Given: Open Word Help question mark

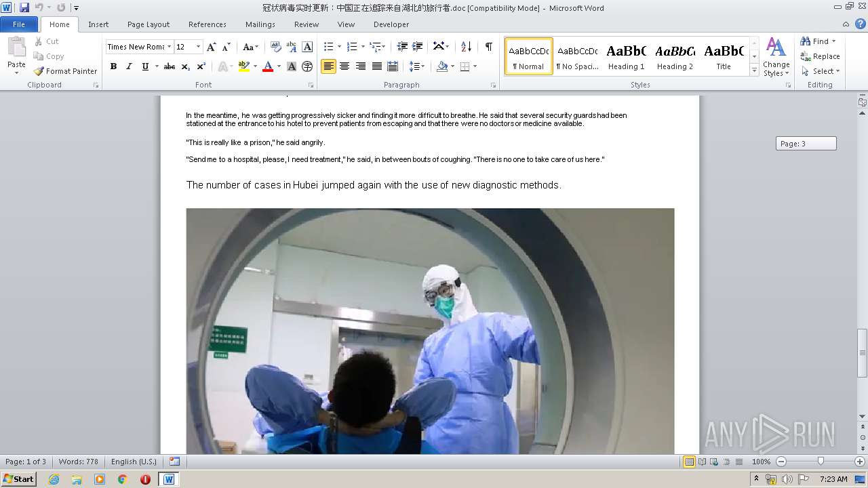Looking at the screenshot, I should click(x=861, y=24).
